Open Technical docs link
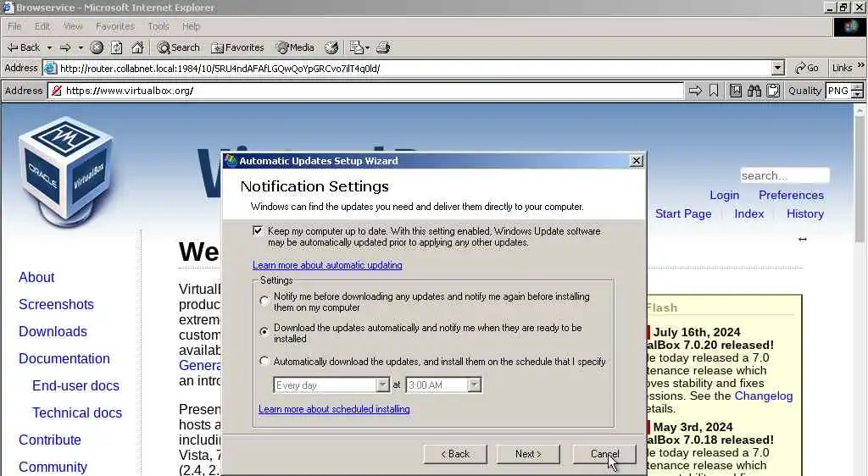This screenshot has height=476, width=868. point(77,412)
